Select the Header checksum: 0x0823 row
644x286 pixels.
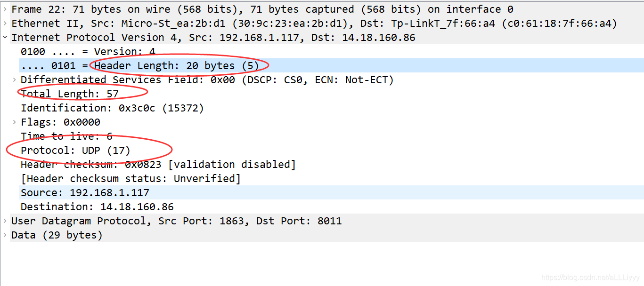[x=158, y=165]
